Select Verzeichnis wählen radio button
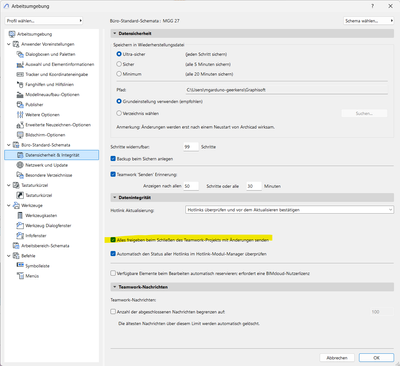The width and height of the screenshot is (400, 366). (x=119, y=113)
